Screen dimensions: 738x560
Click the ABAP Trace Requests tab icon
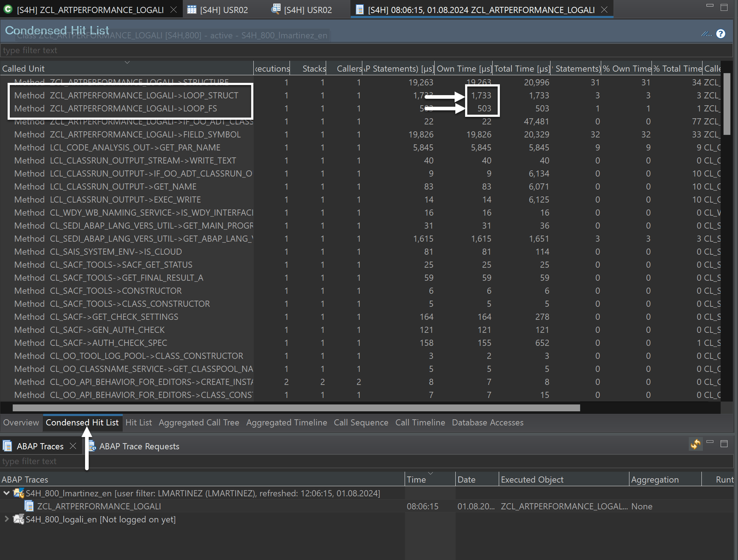[92, 446]
